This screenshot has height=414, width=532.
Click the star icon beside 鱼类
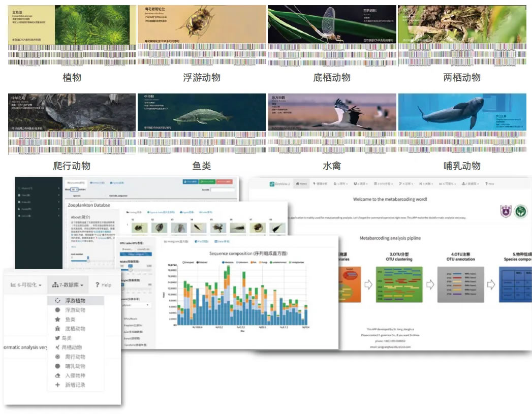click(x=57, y=320)
